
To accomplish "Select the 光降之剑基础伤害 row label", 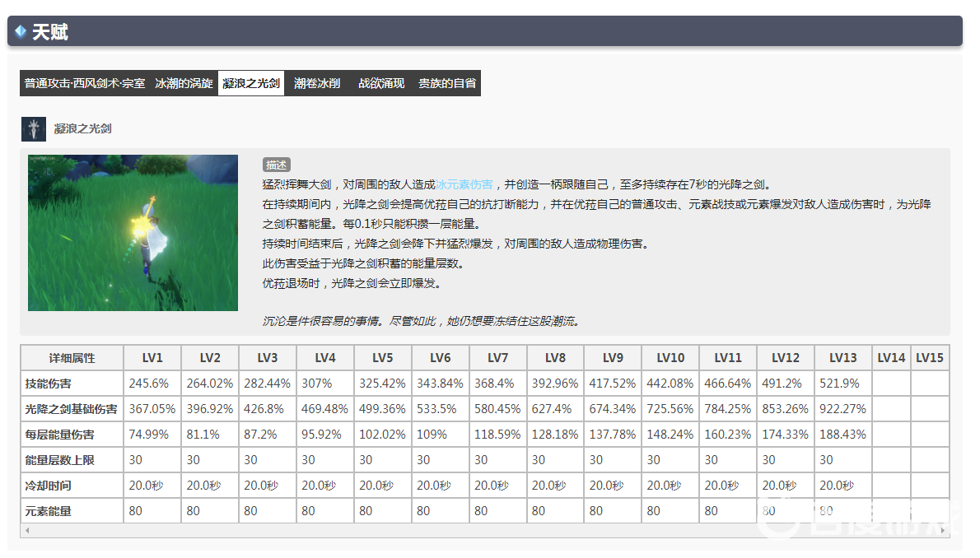I will pos(71,409).
